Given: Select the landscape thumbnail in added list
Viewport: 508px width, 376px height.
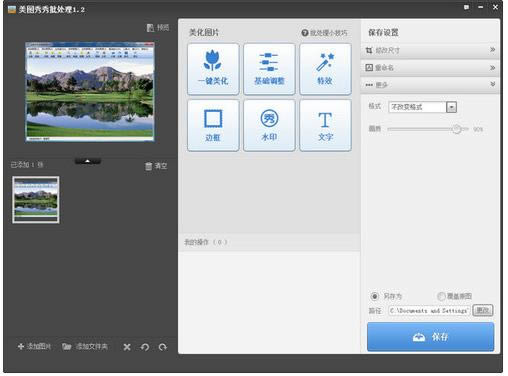Looking at the screenshot, I should [x=36, y=200].
